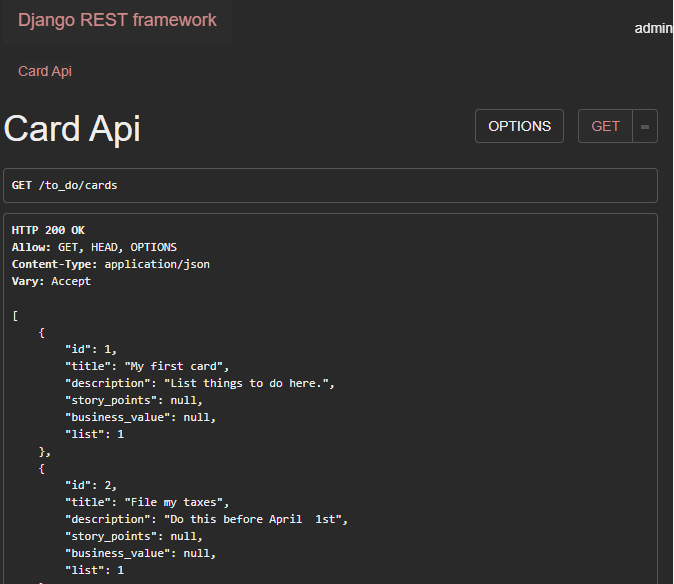Click the HTTP 200 OK status line
Image resolution: width=674 pixels, height=584 pixels.
[48, 230]
